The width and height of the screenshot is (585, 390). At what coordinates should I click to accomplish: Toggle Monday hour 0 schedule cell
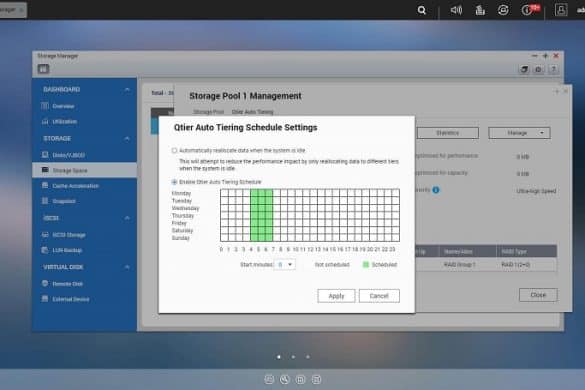(224, 193)
